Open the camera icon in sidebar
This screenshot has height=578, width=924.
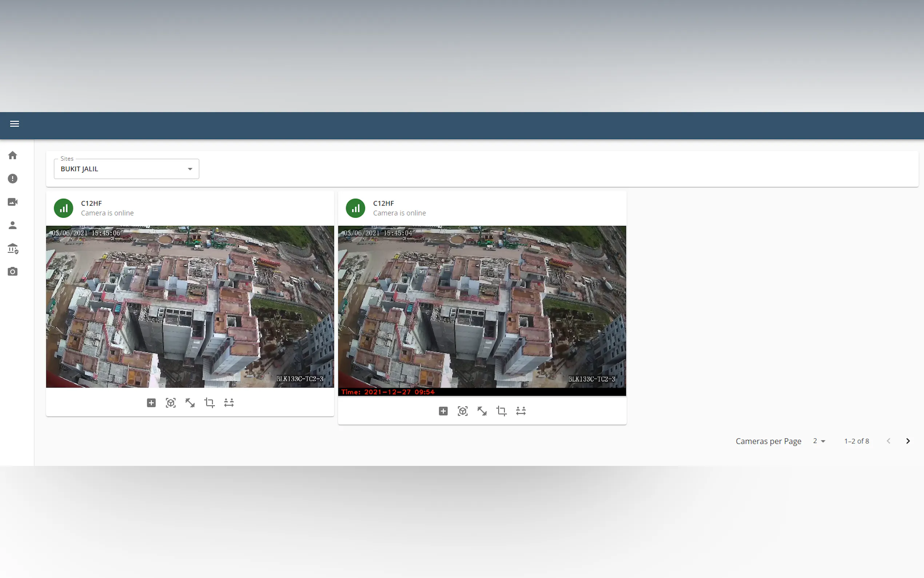tap(13, 272)
